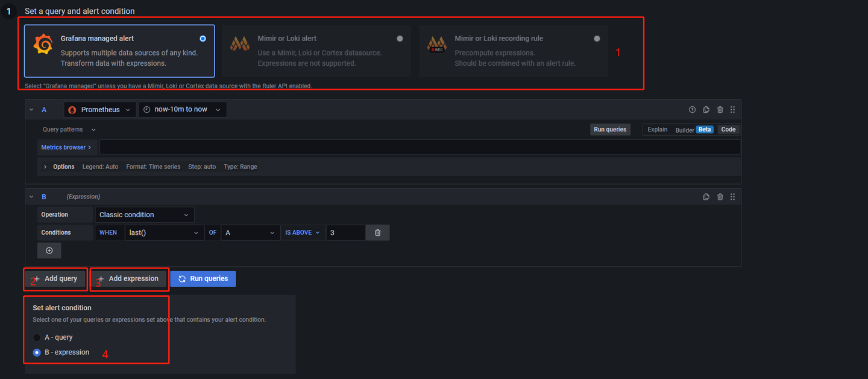Open the now-10m to now time range picker
868x379 pixels.
pyautogui.click(x=182, y=109)
